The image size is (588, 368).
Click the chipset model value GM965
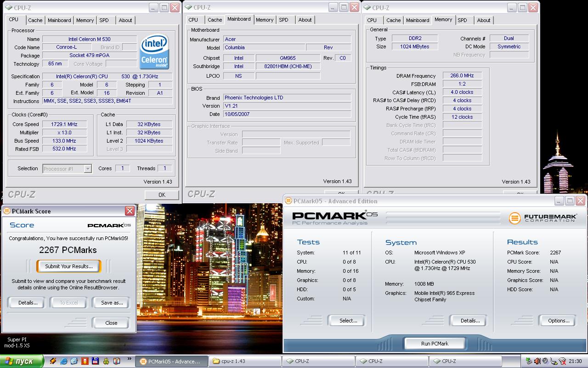click(x=288, y=58)
